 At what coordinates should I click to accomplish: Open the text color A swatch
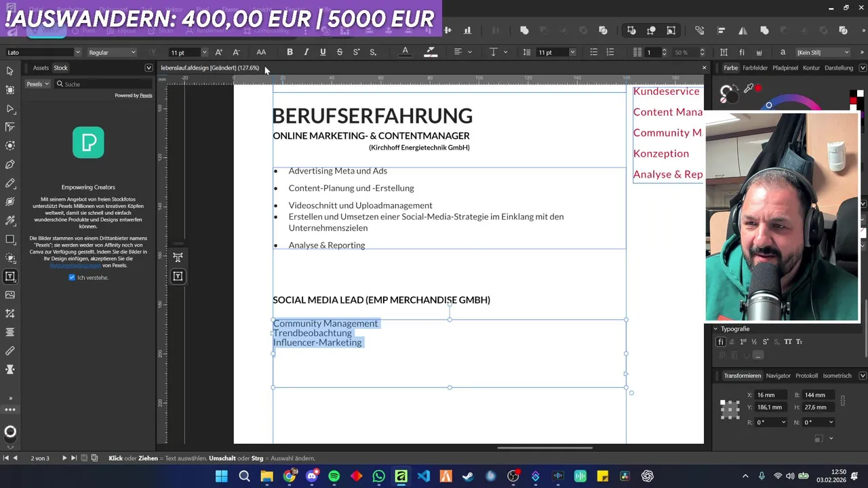point(406,52)
